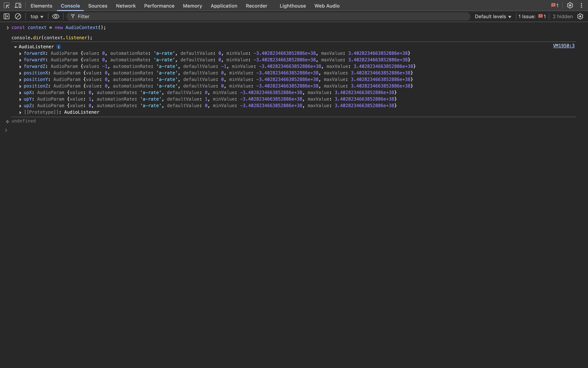The width and height of the screenshot is (588, 368).
Task: Click the 1 Issue badge
Action: 532,16
